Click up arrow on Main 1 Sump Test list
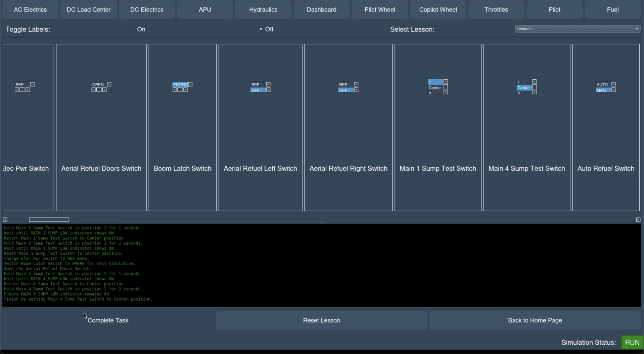The image size is (644, 354). pos(445,81)
